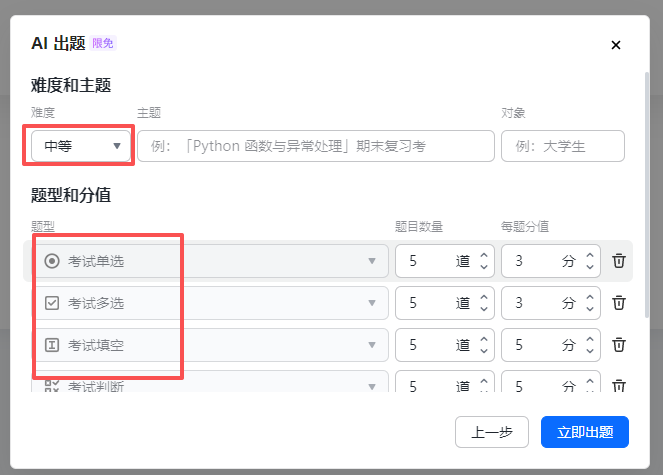The width and height of the screenshot is (663, 475).
Task: Delete the 考试多选 row with trash icon
Action: pyautogui.click(x=619, y=303)
